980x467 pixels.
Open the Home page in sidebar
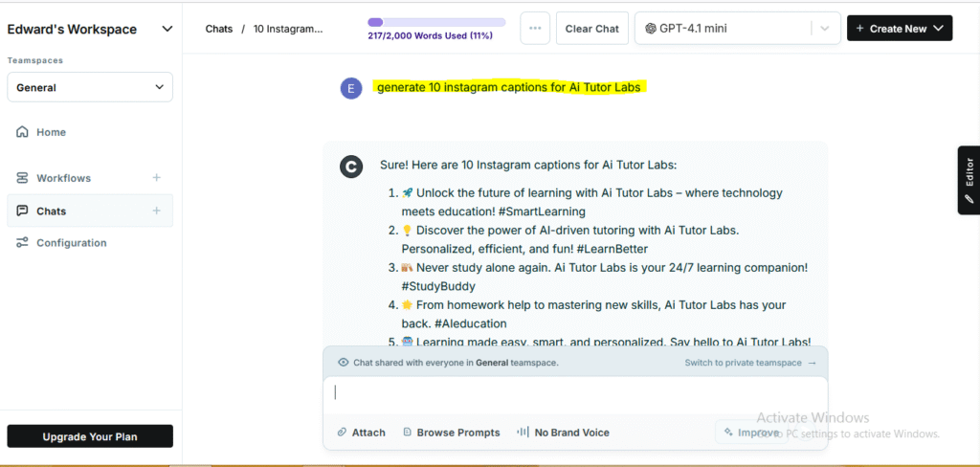(90, 132)
